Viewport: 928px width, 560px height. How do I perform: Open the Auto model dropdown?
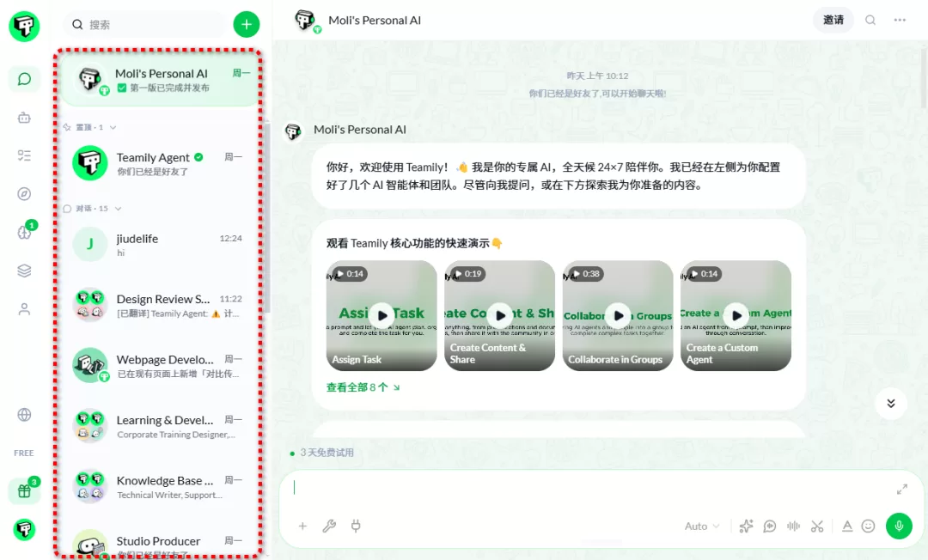[x=702, y=526]
